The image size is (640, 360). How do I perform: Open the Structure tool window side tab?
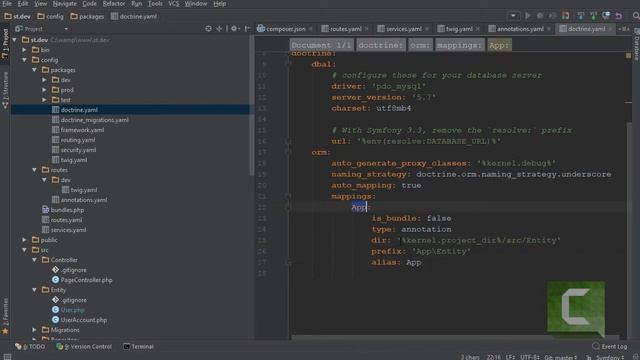5,90
